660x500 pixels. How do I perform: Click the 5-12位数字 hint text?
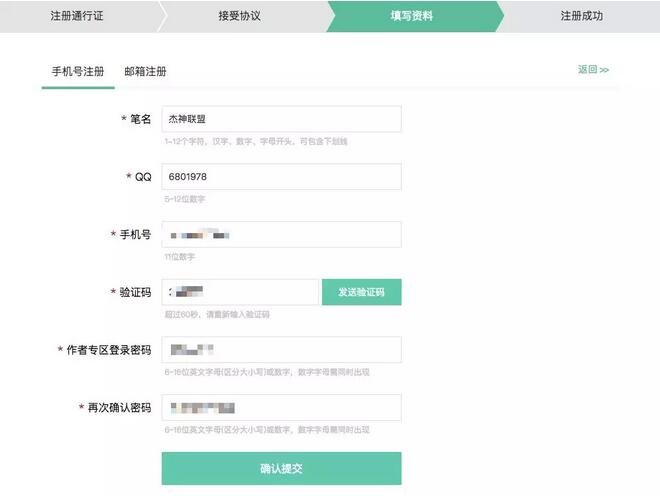184,199
